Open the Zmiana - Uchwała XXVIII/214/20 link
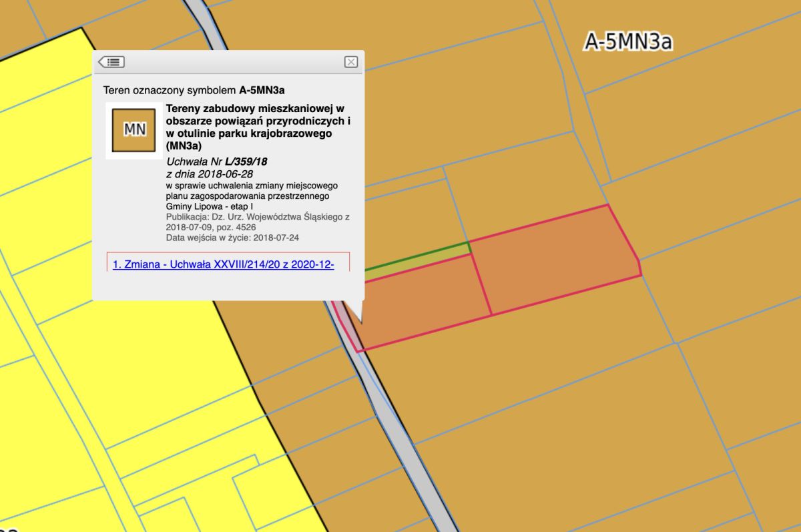The height and width of the screenshot is (532, 801). click(x=224, y=264)
